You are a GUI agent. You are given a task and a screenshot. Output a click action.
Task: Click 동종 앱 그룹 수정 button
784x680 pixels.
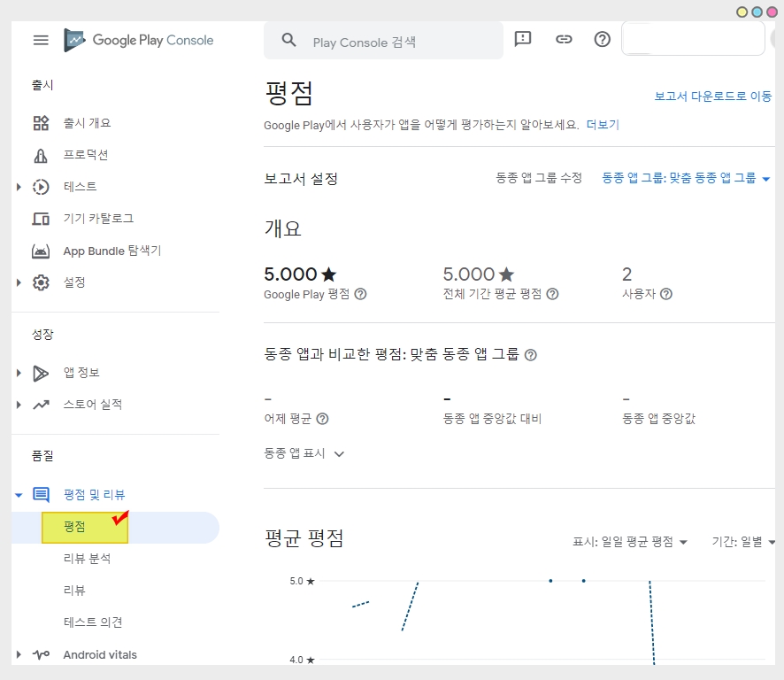coord(539,178)
